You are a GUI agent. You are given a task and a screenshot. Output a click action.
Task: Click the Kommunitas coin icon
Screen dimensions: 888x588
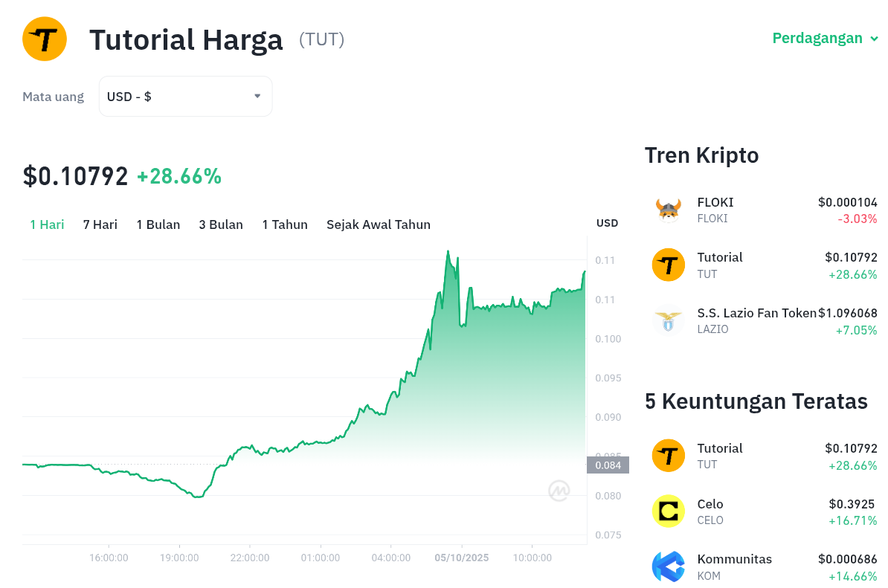click(668, 566)
